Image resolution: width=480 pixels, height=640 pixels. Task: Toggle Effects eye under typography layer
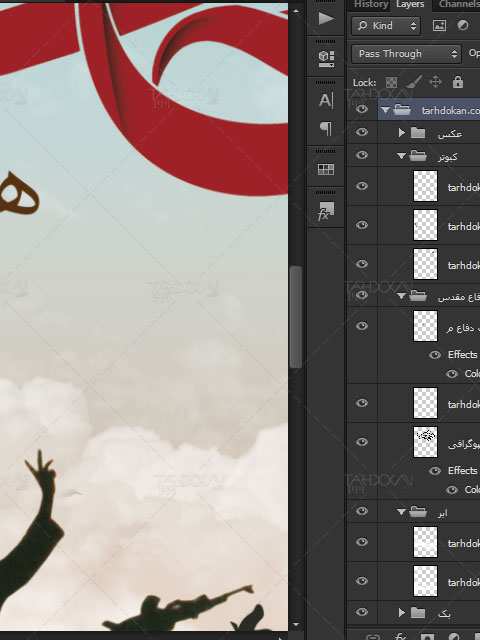[x=435, y=471]
